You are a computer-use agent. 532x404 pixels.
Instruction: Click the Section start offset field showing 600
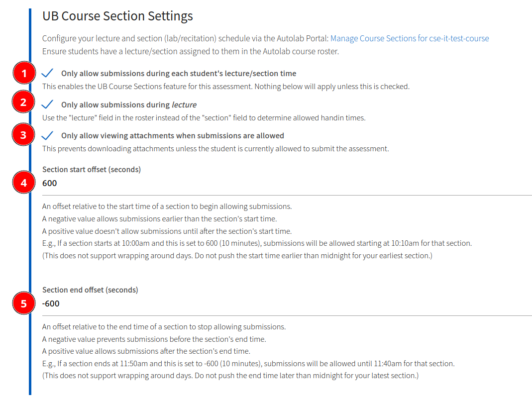[287, 184]
